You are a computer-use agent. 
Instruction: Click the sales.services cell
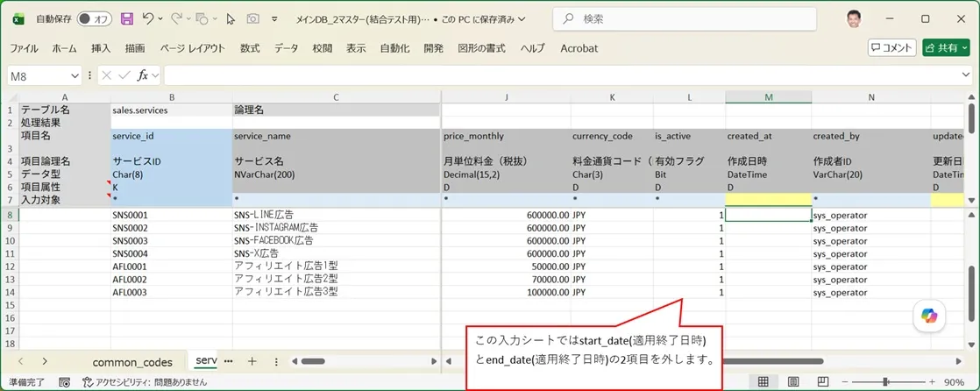click(x=171, y=110)
